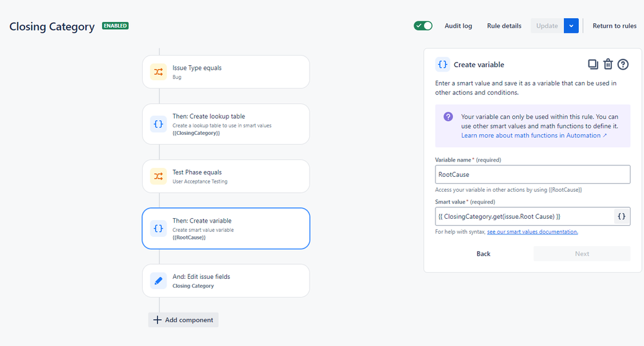
Task: Click the shuffle icon on Test Phase equals
Action: (158, 176)
